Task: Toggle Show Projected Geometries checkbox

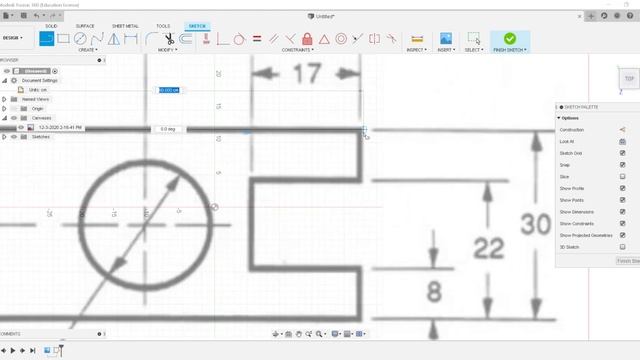Action: [622, 235]
